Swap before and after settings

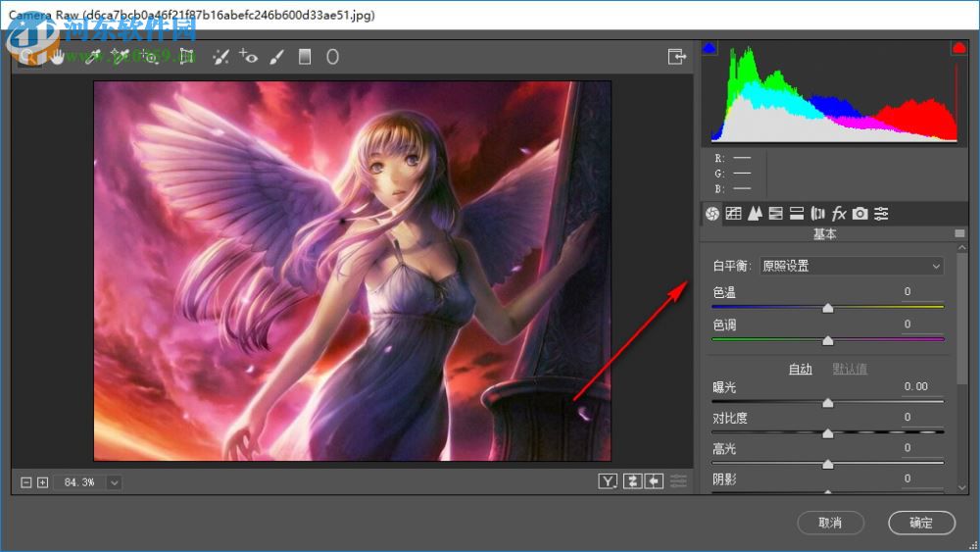tap(632, 480)
